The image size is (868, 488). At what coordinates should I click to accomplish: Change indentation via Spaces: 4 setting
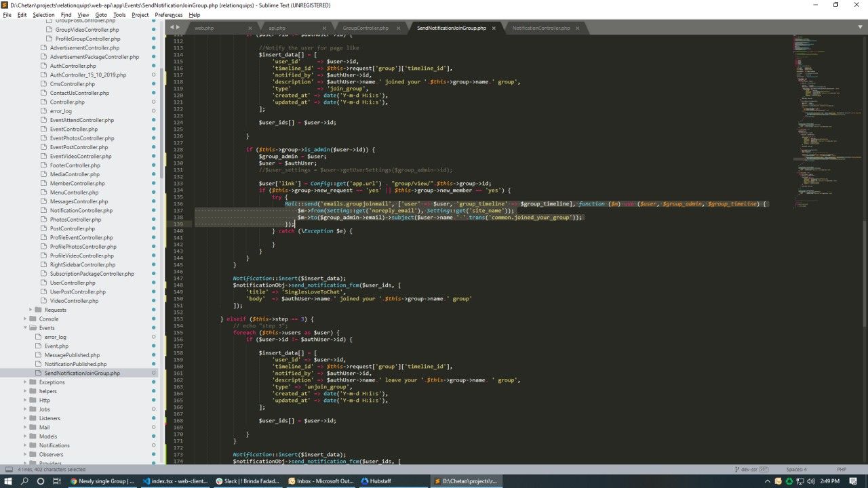(796, 469)
